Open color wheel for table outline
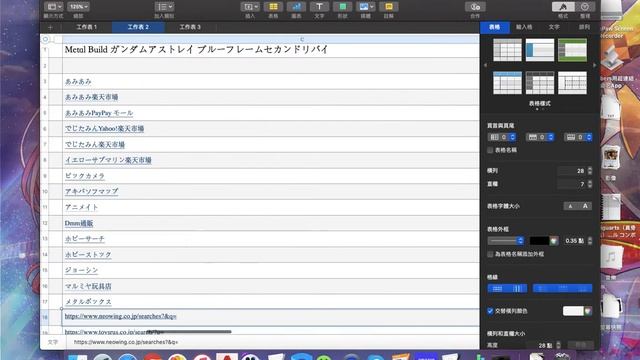The image size is (640, 360). [x=554, y=241]
